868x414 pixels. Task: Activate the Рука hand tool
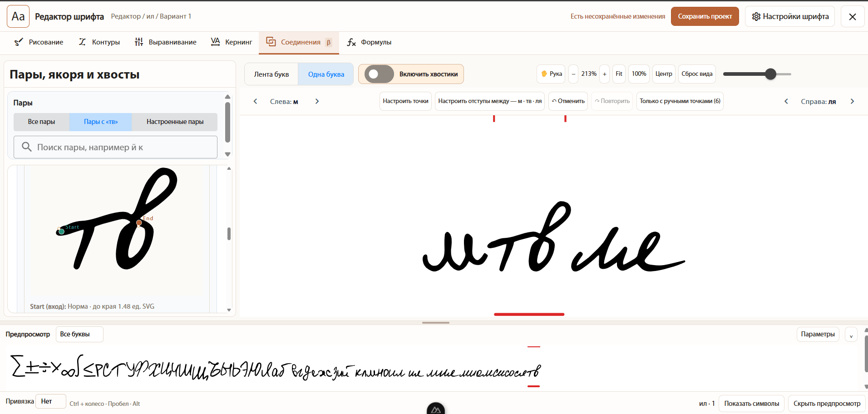pos(551,74)
